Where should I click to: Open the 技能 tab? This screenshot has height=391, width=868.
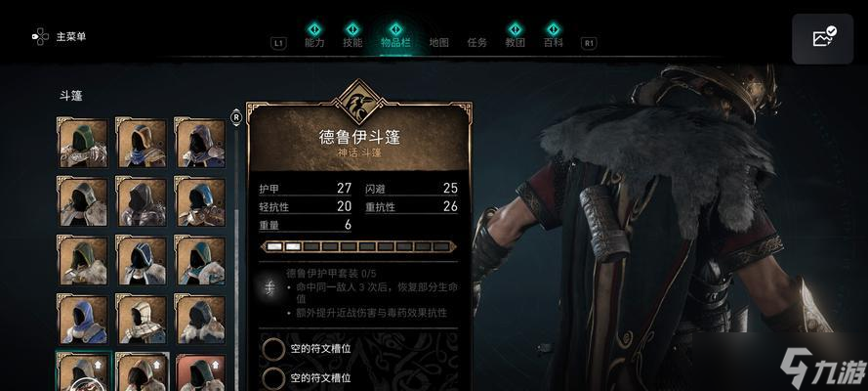pyautogui.click(x=352, y=43)
